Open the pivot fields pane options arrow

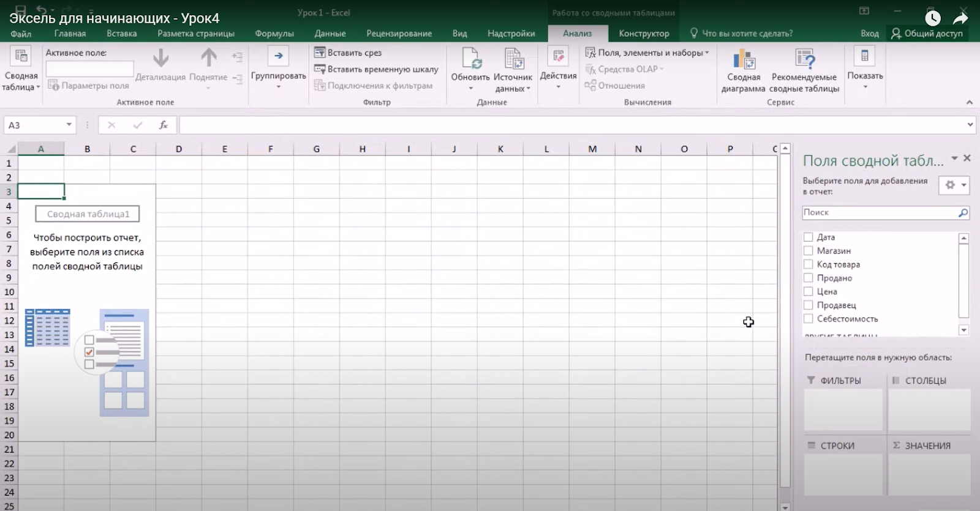point(954,159)
